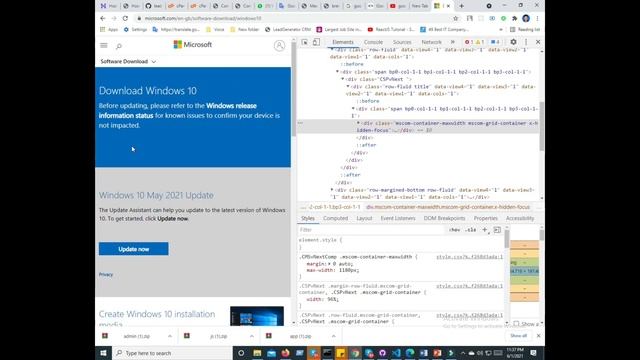Open the Accessibility tab
The image size is (640, 360).
[520, 218]
